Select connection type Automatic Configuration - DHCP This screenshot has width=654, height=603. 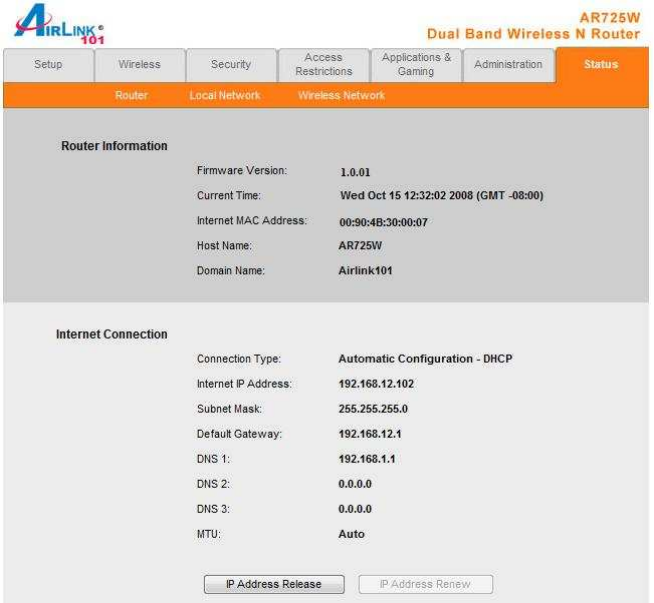pyautogui.click(x=425, y=359)
